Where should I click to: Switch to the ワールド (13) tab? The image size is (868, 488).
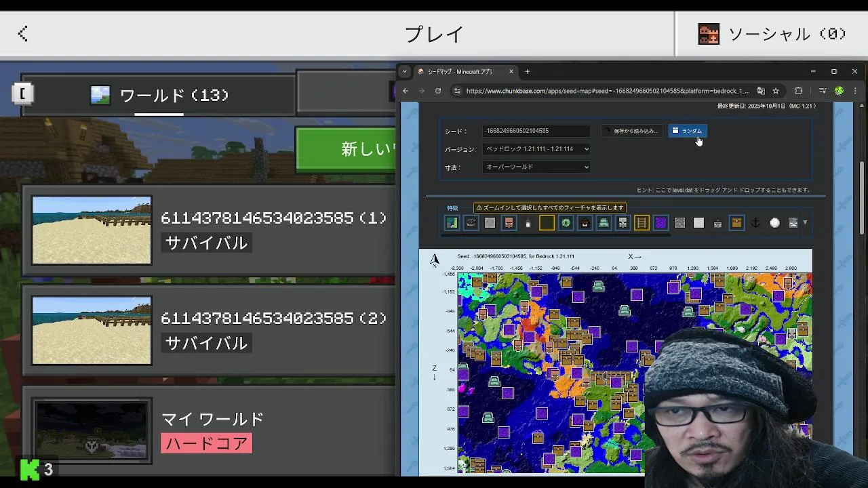pos(159,95)
